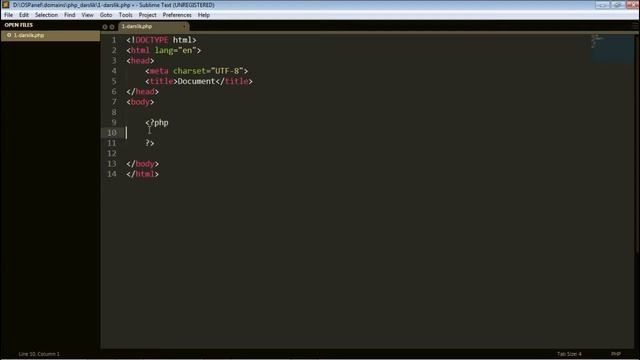Place cursor in the meta charset line
Viewport: 640px width, 360px height.
tap(196, 71)
